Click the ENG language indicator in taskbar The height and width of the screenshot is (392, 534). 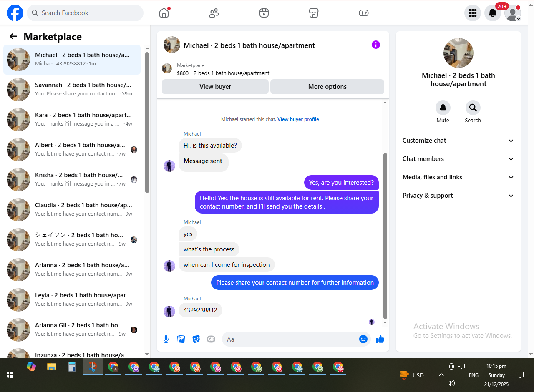point(474,375)
